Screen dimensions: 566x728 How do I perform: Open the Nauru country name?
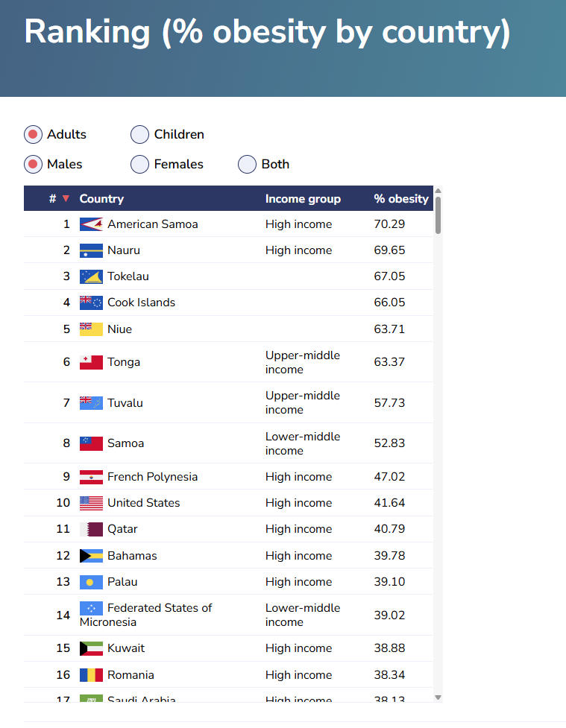tap(124, 250)
